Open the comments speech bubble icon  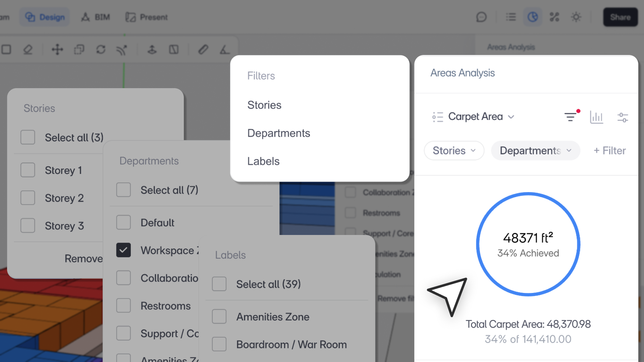point(481,17)
